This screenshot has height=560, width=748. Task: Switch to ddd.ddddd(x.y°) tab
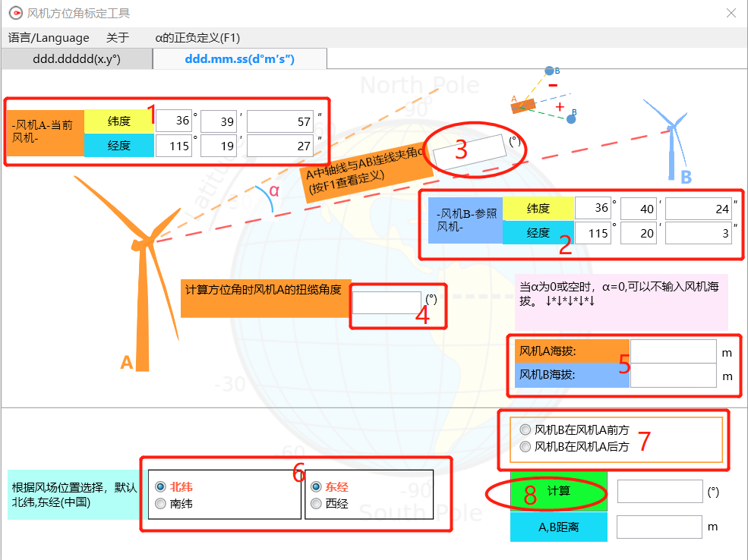[77, 58]
